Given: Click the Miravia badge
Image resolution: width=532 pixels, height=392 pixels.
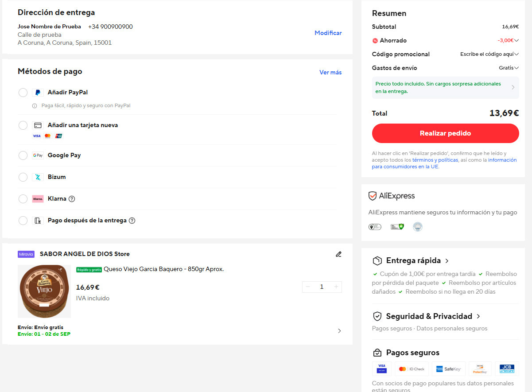Looking at the screenshot, I should [x=26, y=254].
